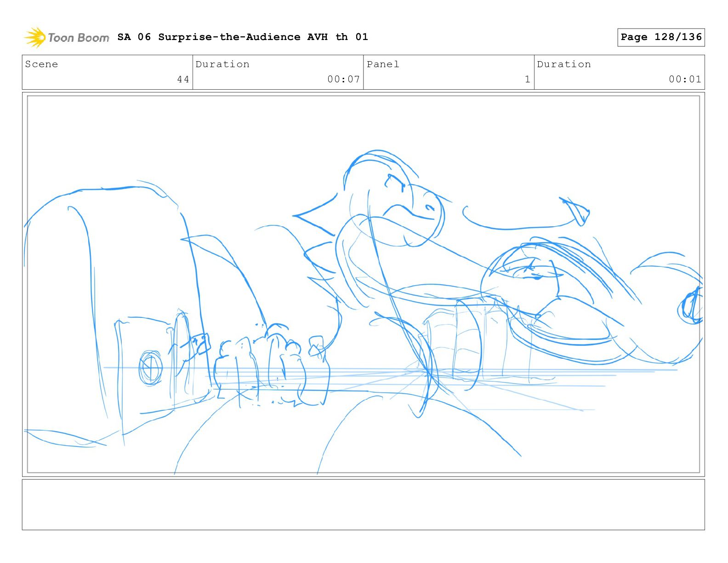
Task: Select the title text 'SA 06 Surprise-the-Audience AVH th 01'
Action: click(x=243, y=37)
